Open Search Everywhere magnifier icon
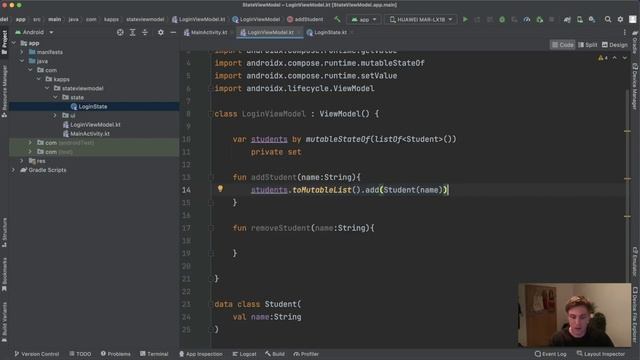Screen dimensions: 640x360 [x=608, y=19]
